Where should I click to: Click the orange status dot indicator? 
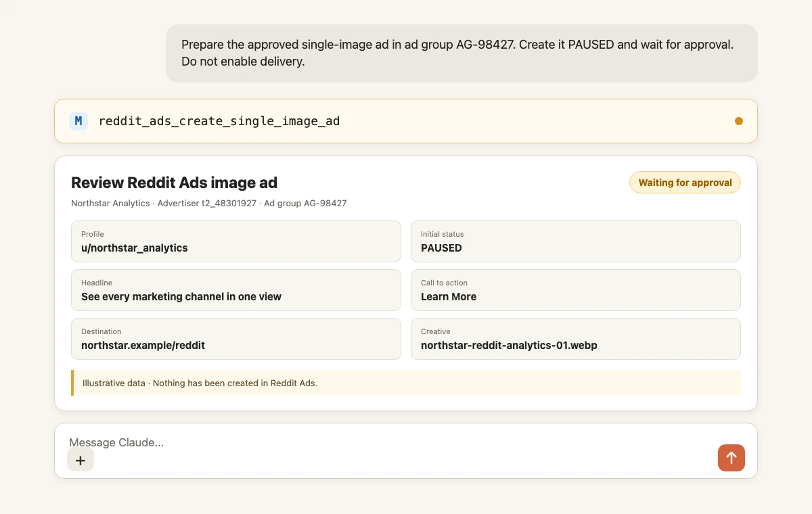point(738,121)
